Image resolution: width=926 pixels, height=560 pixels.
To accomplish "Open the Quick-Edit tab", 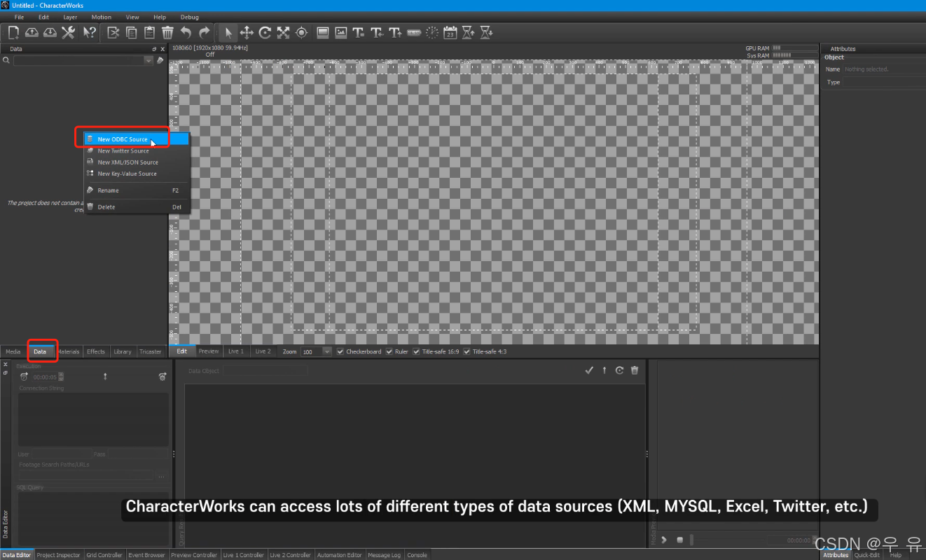I will 866,555.
